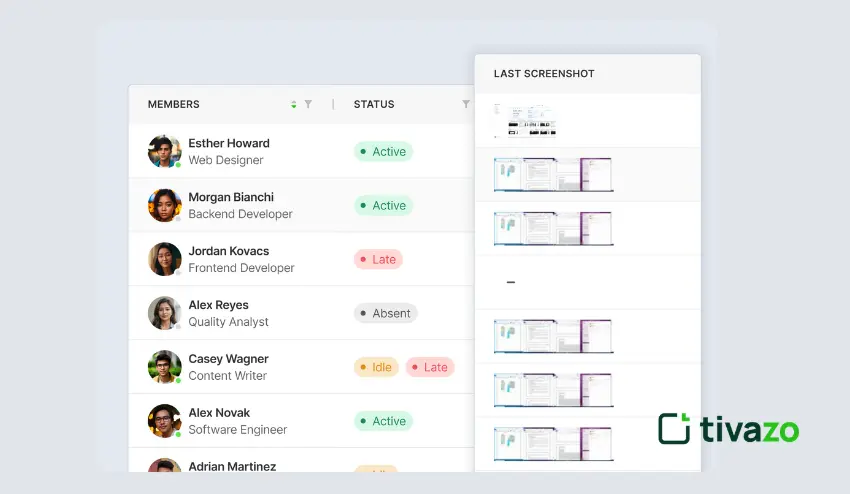The image size is (850, 494).
Task: Select the STATUS column header
Action: click(374, 104)
